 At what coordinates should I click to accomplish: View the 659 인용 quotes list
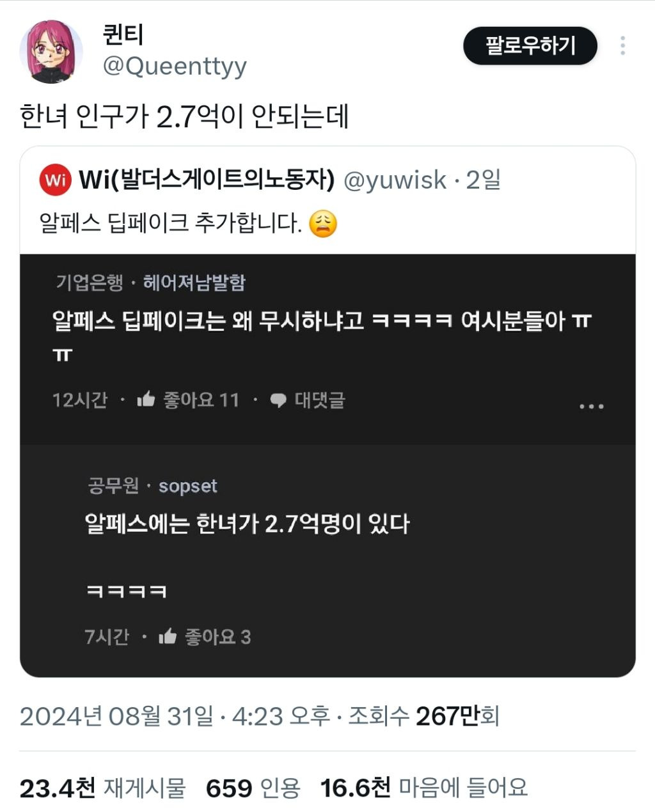point(253,788)
